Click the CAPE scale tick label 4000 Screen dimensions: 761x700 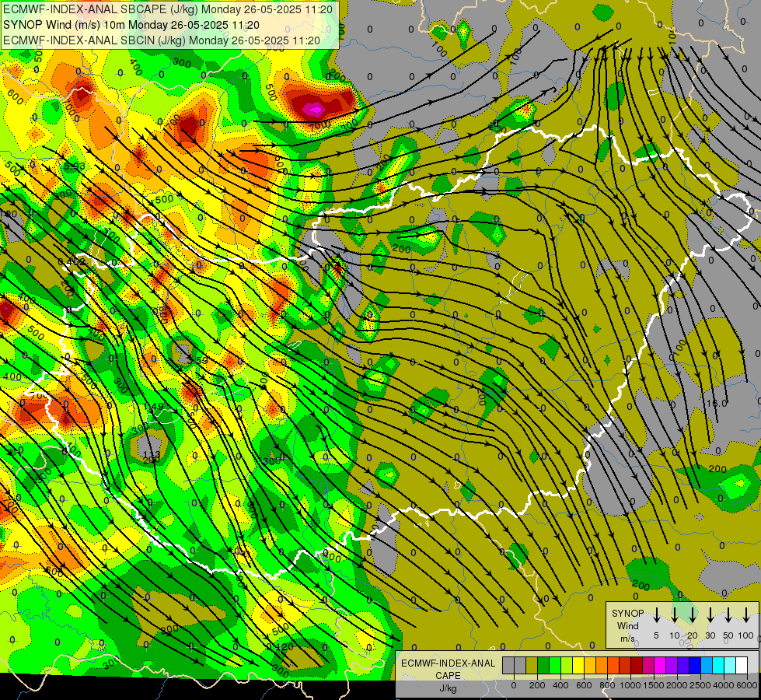724,685
